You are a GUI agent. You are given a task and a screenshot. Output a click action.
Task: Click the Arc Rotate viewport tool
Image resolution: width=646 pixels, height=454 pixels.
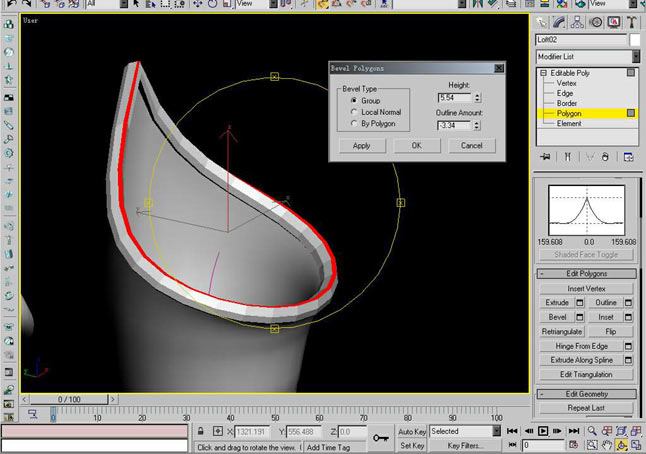click(621, 445)
